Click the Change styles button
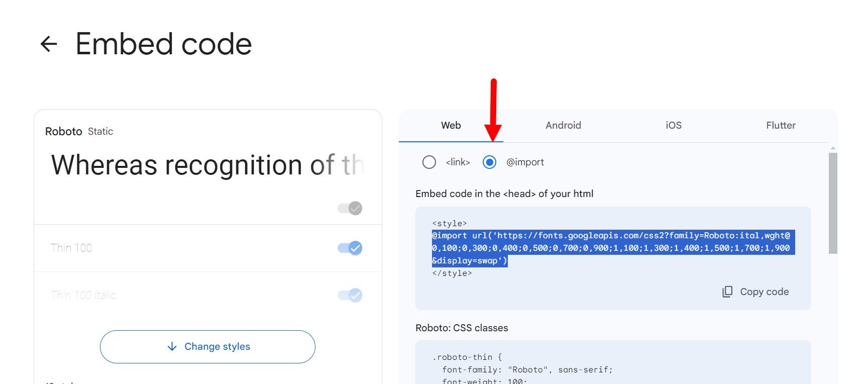 [x=207, y=347]
